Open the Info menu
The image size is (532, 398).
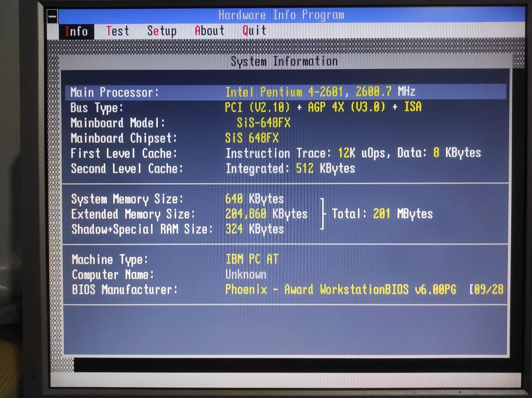click(76, 31)
